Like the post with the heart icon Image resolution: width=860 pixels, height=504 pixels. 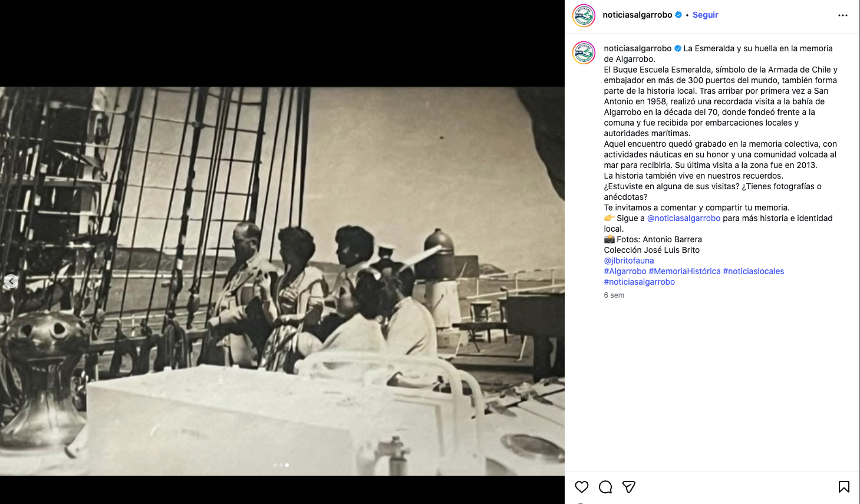[x=582, y=487]
